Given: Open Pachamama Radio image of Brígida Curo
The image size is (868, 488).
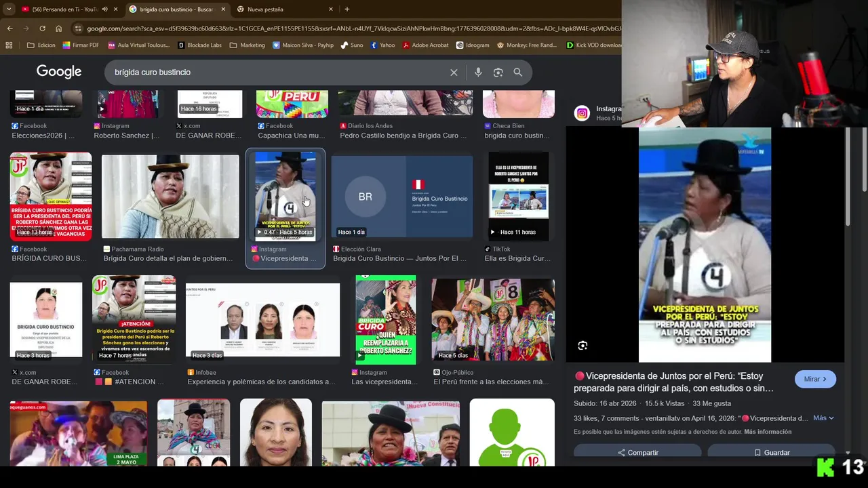Looking at the screenshot, I should click(x=170, y=197).
